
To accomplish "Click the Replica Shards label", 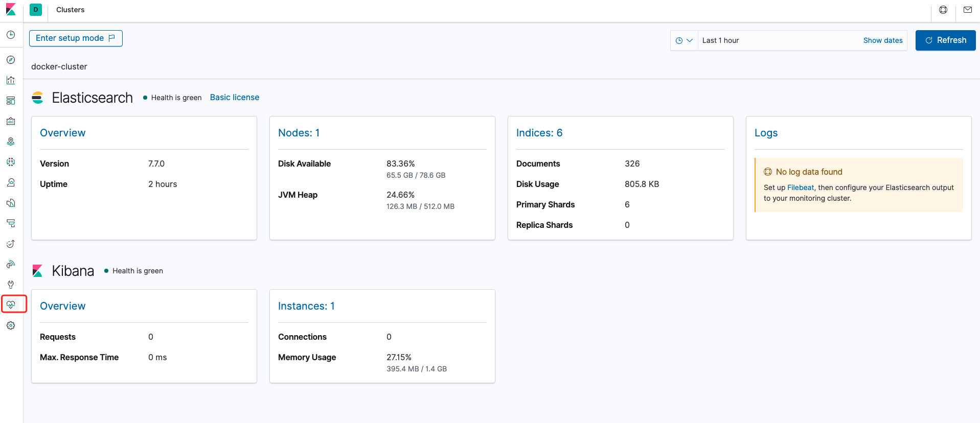I will pyautogui.click(x=544, y=225).
